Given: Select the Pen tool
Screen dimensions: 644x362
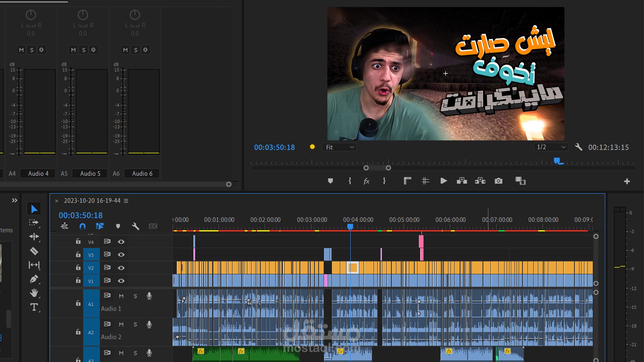Looking at the screenshot, I should pos(34,279).
